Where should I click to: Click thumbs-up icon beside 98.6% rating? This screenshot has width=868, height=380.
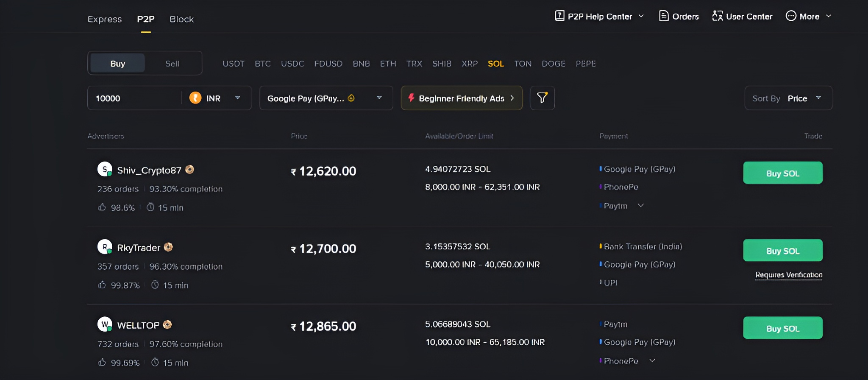[x=102, y=207]
